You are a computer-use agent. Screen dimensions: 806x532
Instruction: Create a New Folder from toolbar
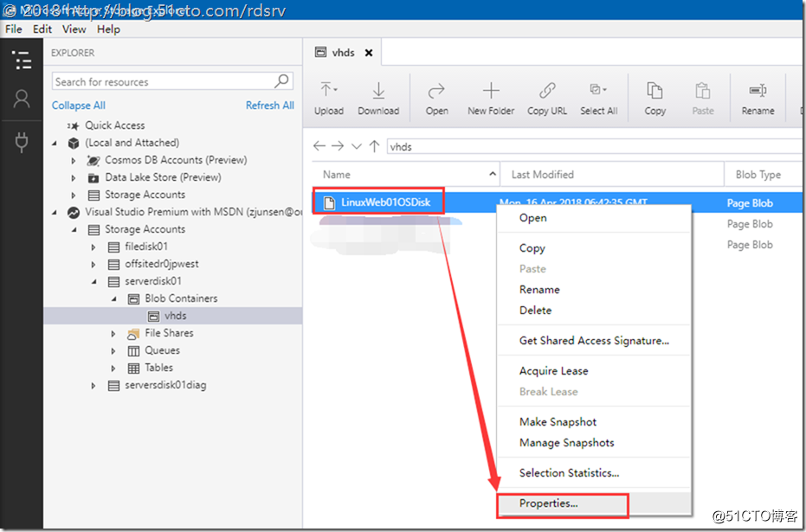pyautogui.click(x=491, y=98)
